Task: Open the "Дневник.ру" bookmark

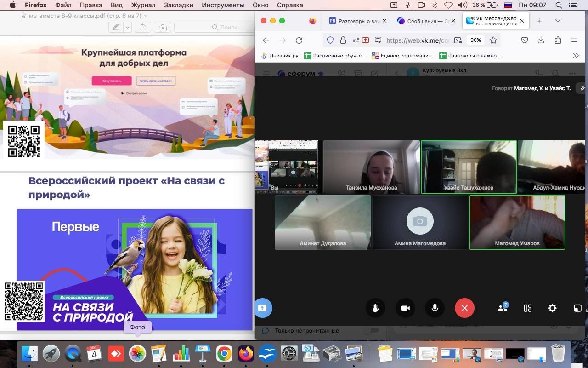Action: pos(280,56)
